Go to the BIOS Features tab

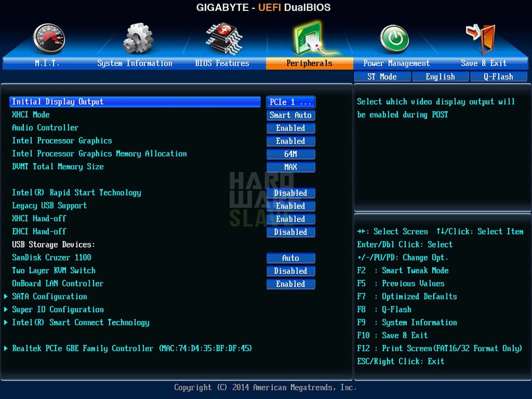(x=222, y=63)
